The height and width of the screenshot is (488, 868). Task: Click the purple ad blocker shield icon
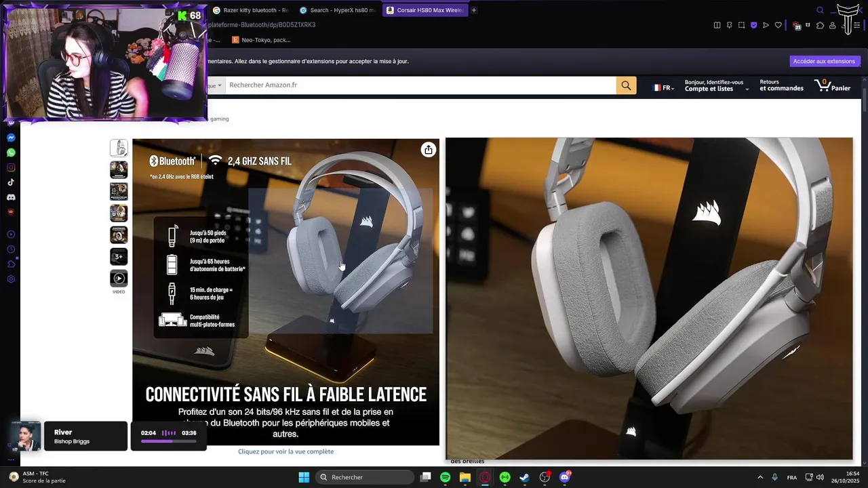[754, 25]
